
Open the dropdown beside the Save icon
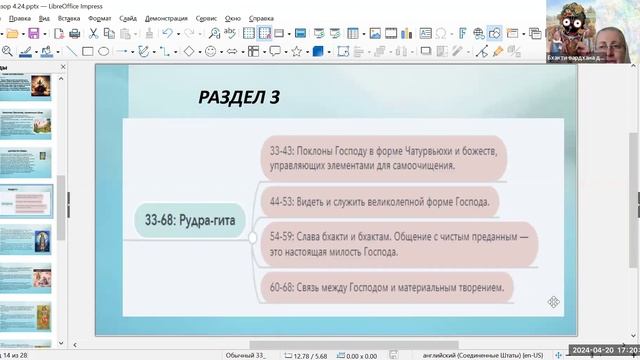click(45, 34)
